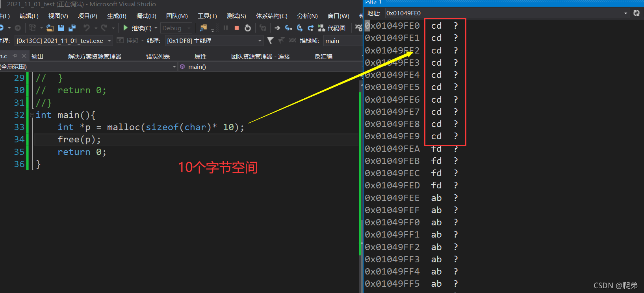Image resolution: width=644 pixels, height=293 pixels.
Task: Open the project or file icon
Action: tap(50, 28)
